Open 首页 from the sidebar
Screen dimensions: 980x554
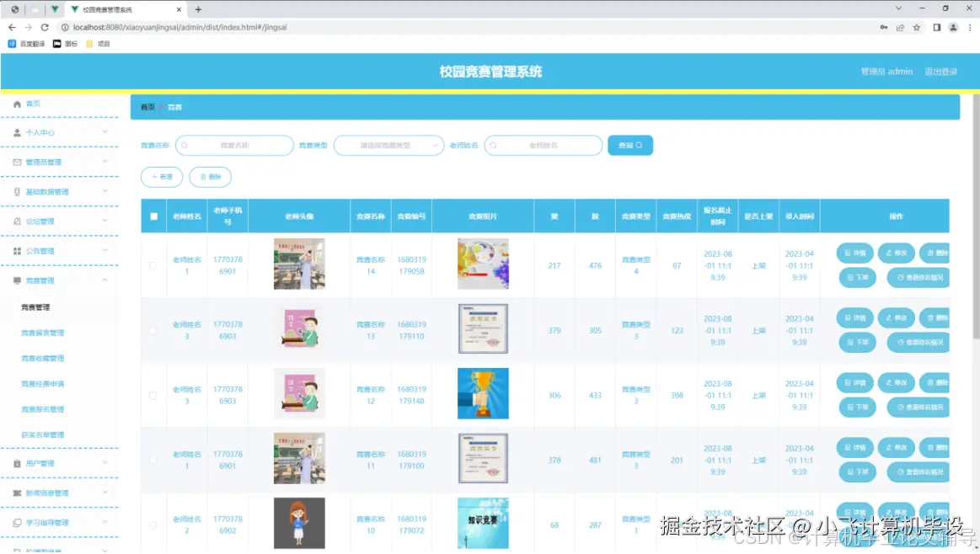(34, 103)
